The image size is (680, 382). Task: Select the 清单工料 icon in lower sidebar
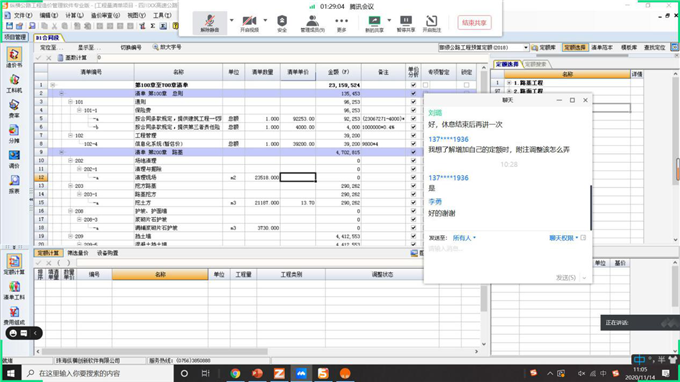click(14, 290)
